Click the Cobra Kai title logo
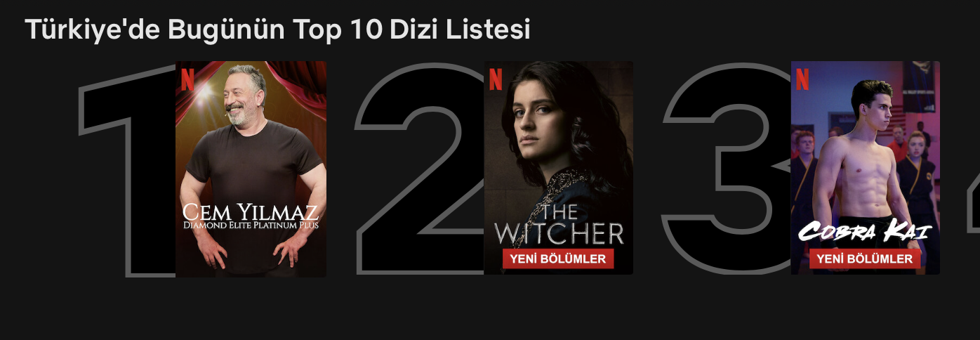This screenshot has width=980, height=340. 865,232
